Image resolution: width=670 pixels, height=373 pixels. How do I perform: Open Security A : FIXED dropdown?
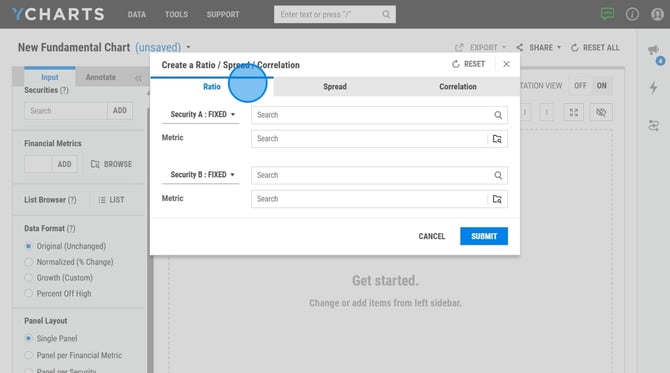click(x=201, y=115)
